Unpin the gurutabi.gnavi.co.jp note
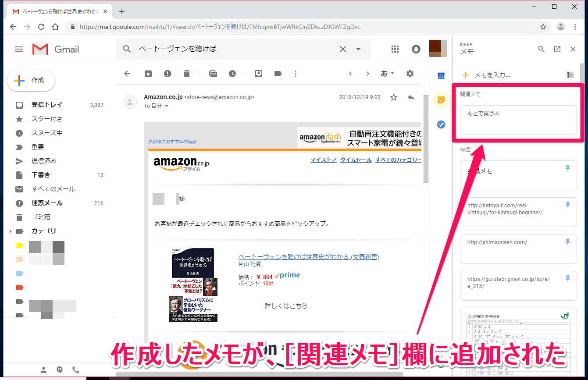 point(568,278)
